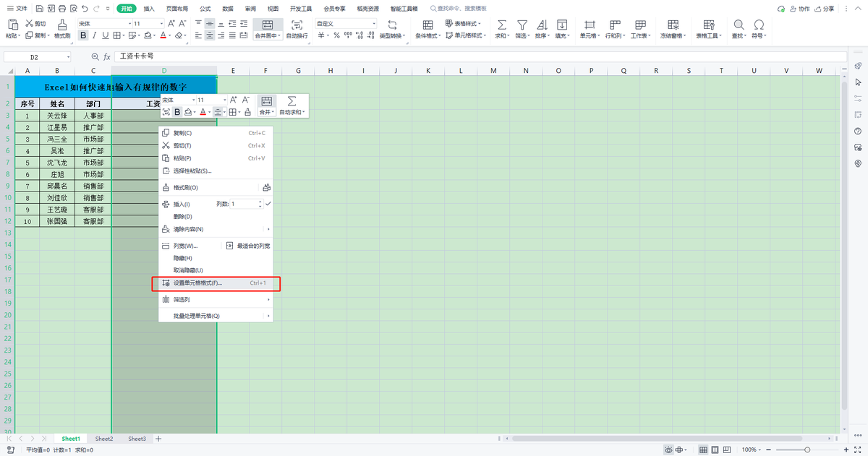Click the ribbon red font color icon
This screenshot has height=456, width=868.
[163, 35]
